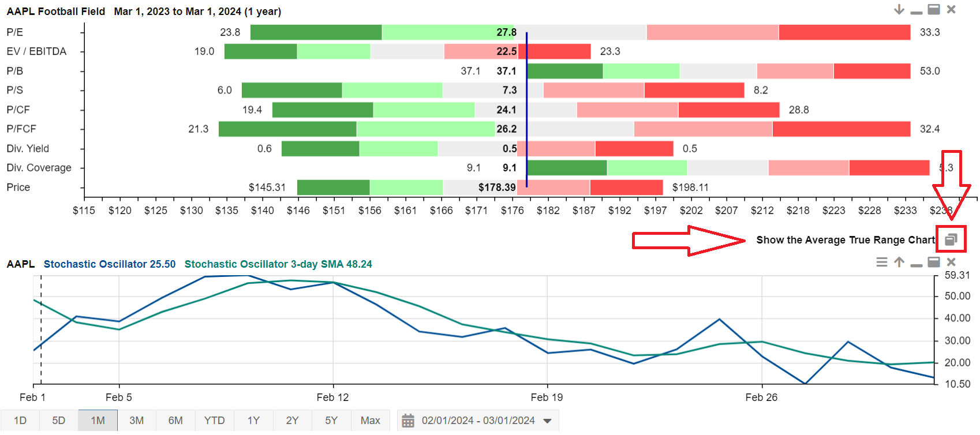Screen dimensions: 980x435
Task: Switch to the 3M time range
Action: coord(137,421)
